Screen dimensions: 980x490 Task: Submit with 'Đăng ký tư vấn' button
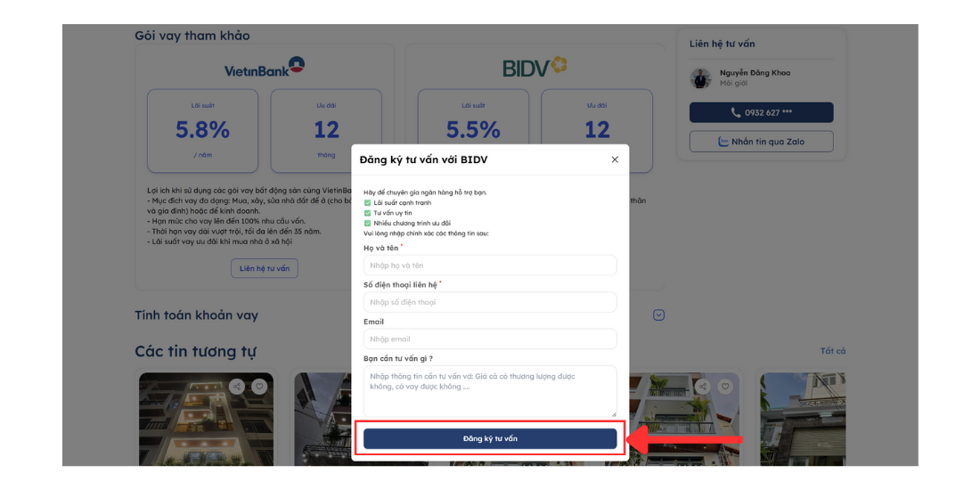(x=490, y=438)
